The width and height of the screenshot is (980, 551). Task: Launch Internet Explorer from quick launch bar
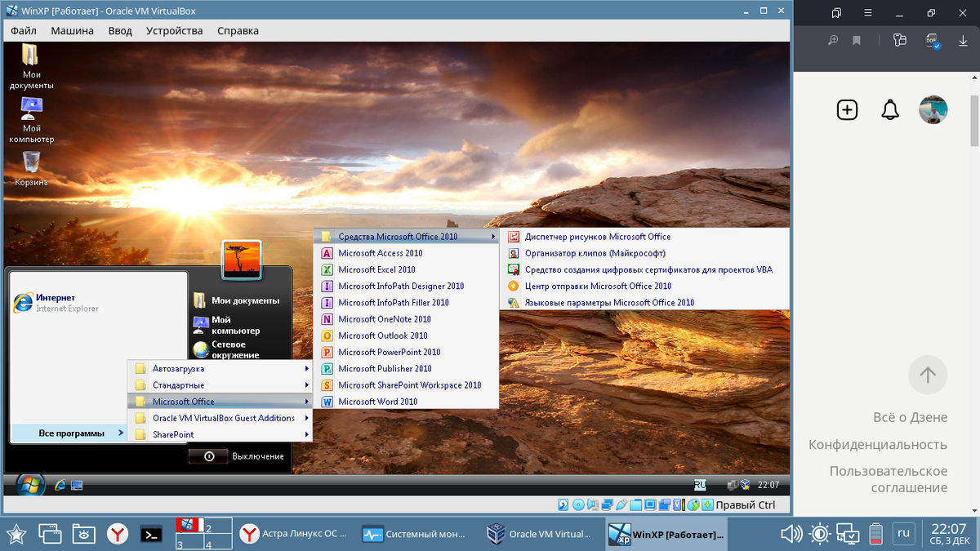click(60, 486)
